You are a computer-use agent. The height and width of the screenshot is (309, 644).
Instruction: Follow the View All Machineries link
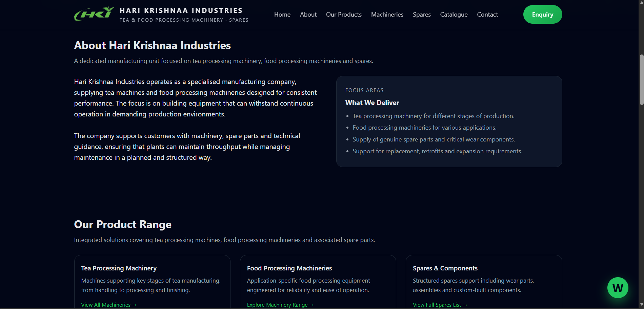[x=109, y=305]
